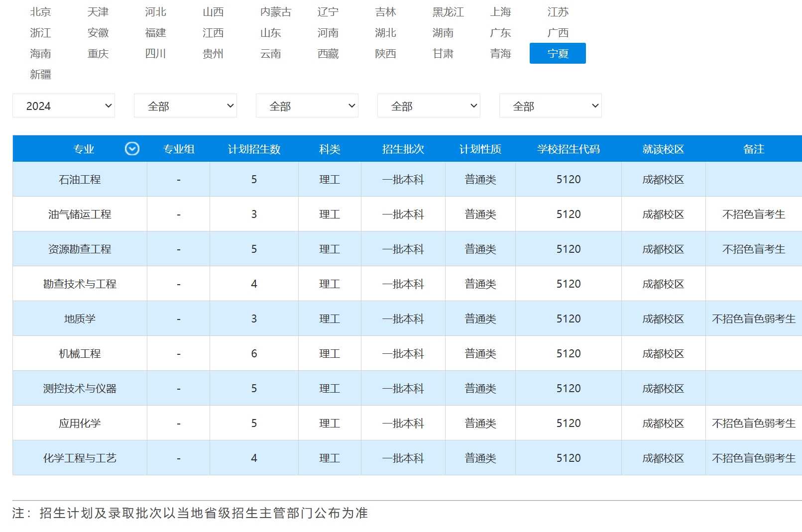Choose 上海 province
Screen dimensions: 802x532
(501, 12)
